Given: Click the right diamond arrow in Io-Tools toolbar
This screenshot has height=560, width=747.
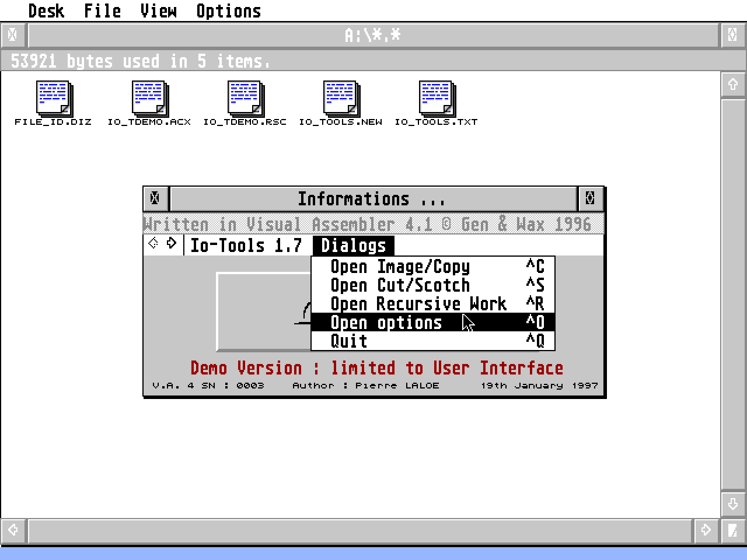Looking at the screenshot, I should 171,244.
